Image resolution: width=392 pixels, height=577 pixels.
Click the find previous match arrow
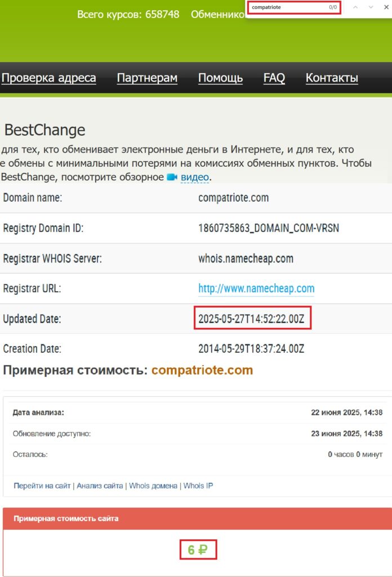coord(355,7)
